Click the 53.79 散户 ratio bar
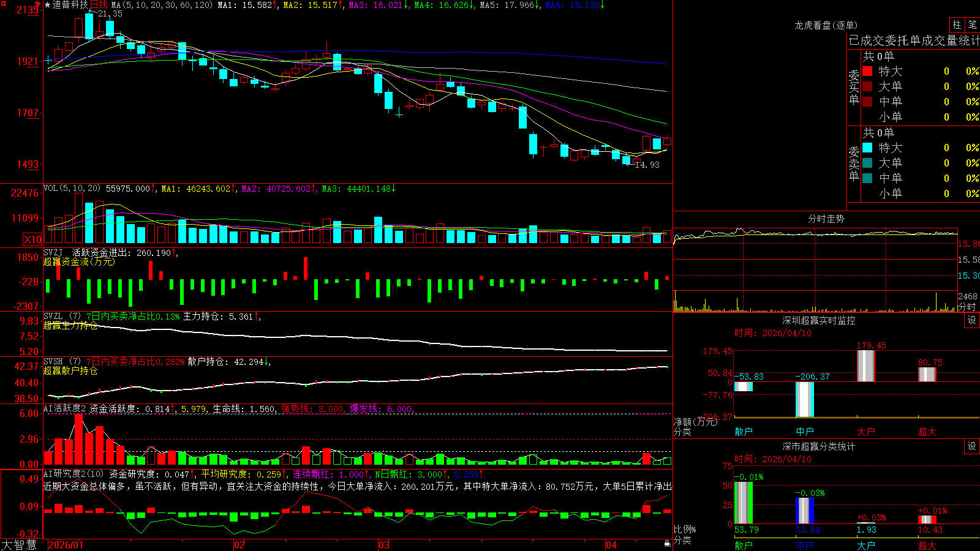 click(x=744, y=503)
